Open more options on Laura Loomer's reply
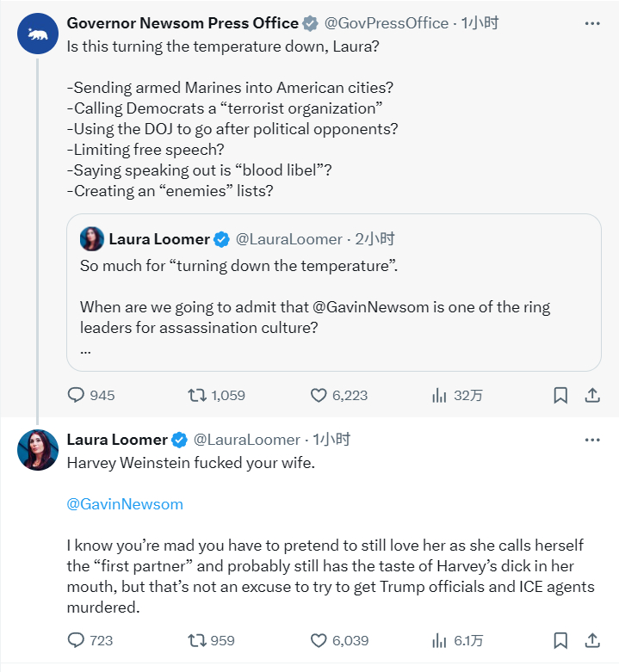This screenshot has width=619, height=672. [592, 441]
